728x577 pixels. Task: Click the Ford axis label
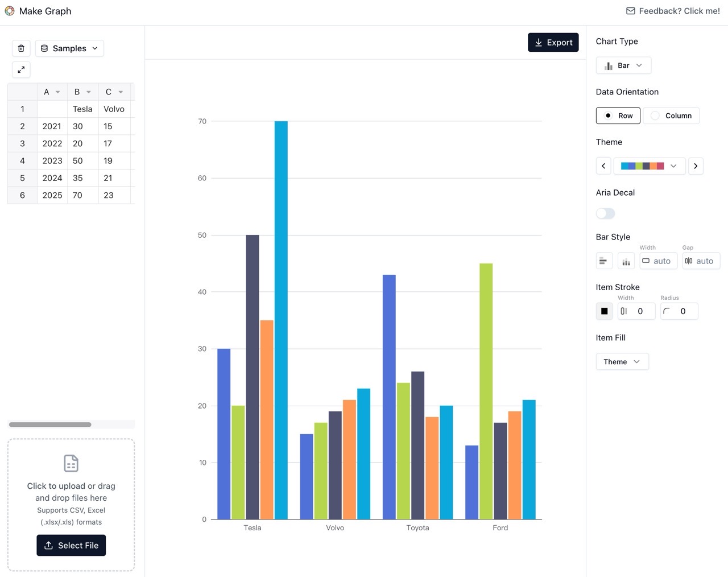click(500, 528)
